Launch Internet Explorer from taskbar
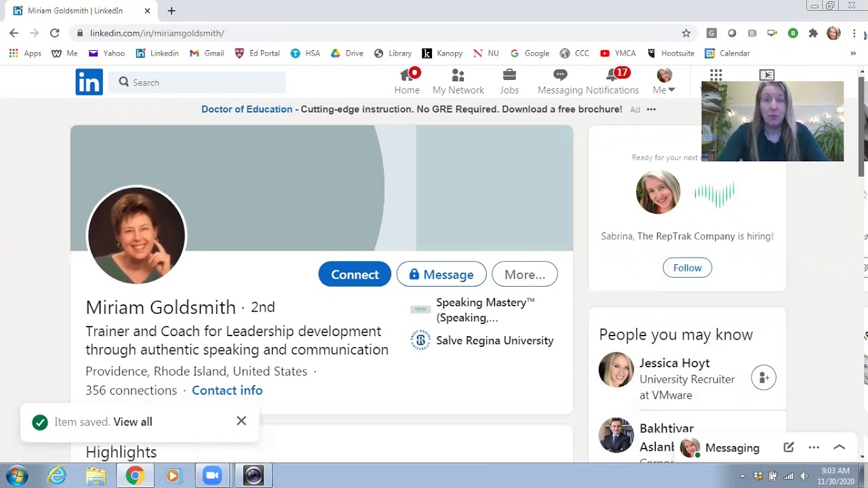The height and width of the screenshot is (488, 868). pos(57,476)
